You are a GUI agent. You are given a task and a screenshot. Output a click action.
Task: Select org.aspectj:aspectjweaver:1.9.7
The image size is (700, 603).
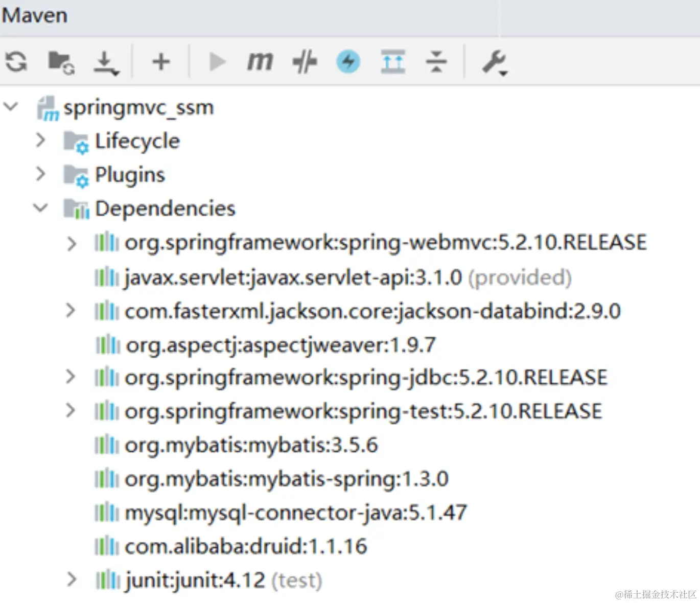click(x=281, y=345)
